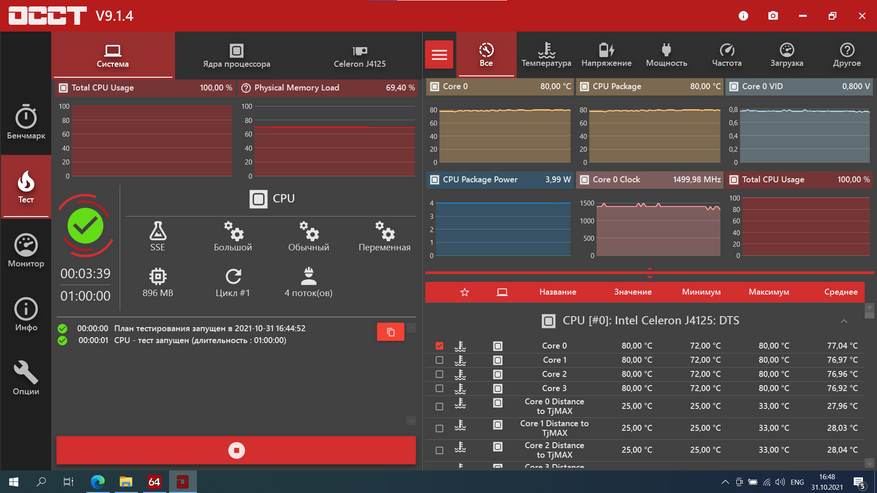Click the CPU Package Power 3,99 W graph header
877x493 pixels.
[x=499, y=180]
